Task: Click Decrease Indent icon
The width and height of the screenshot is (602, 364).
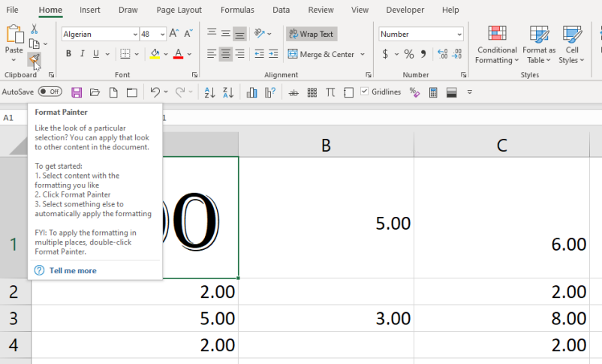Action: pos(260,54)
